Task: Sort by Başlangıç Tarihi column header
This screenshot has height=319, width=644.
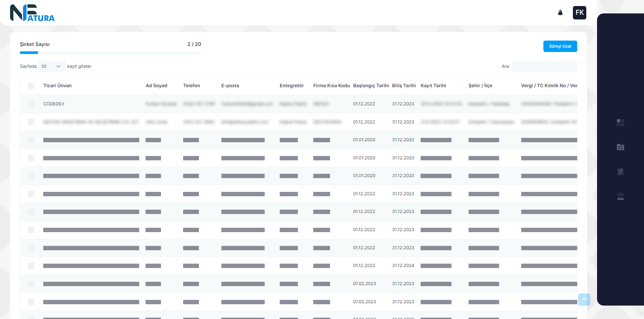Action: [x=371, y=86]
